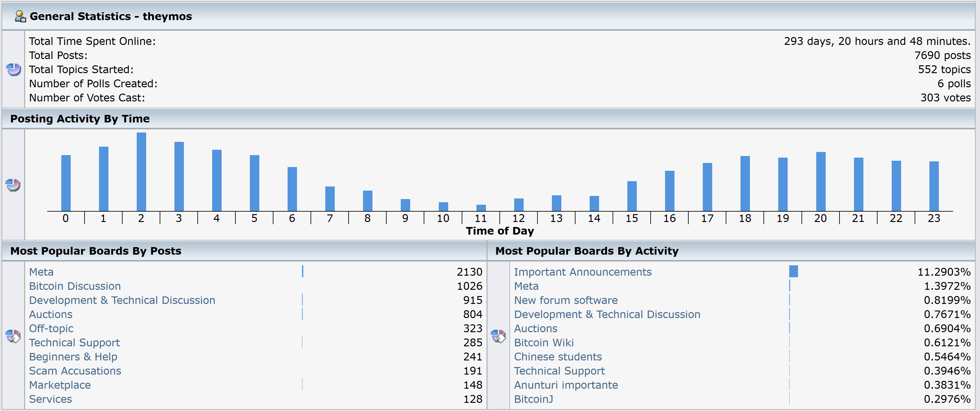Click the hour 11 bar in chart

(x=481, y=208)
